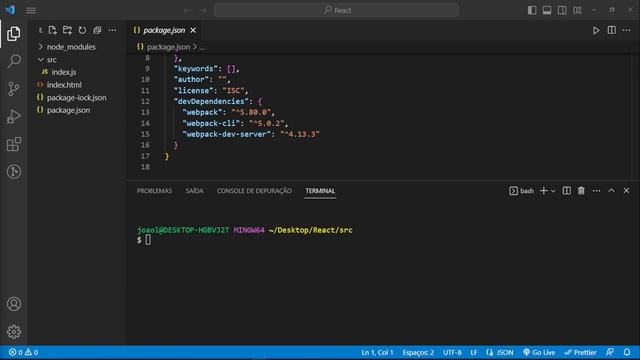Screen dimensions: 640x360
Task: Go back with the navigation arrow
Action: (x=187, y=10)
